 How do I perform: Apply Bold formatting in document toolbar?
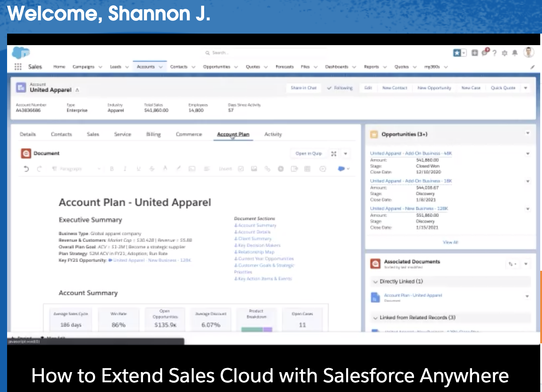[x=112, y=169]
